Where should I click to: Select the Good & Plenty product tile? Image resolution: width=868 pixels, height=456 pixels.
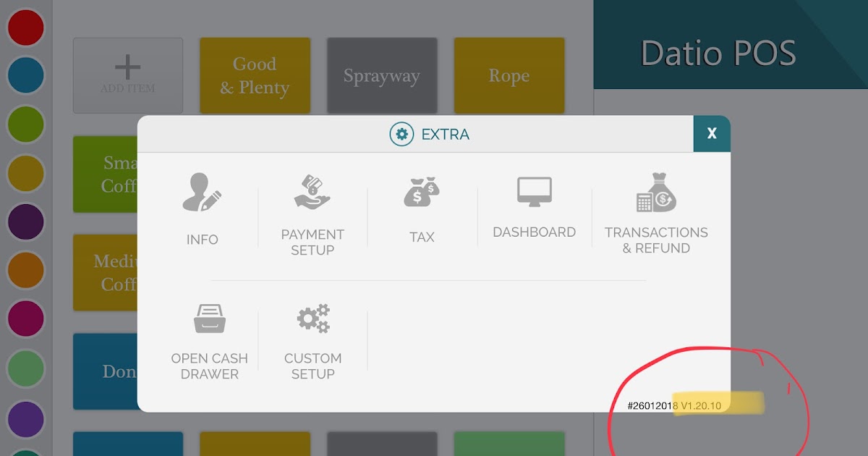[255, 75]
